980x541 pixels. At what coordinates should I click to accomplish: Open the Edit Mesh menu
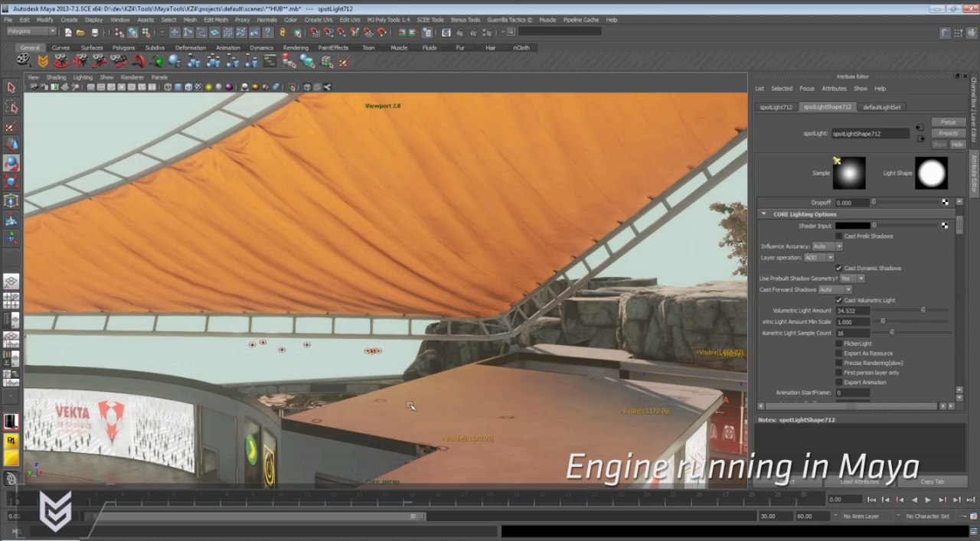point(216,20)
